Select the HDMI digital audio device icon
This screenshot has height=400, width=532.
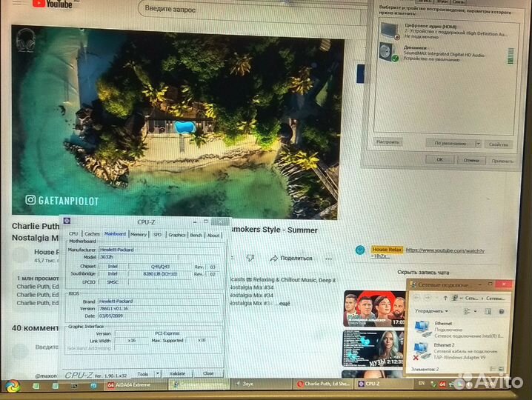(388, 30)
